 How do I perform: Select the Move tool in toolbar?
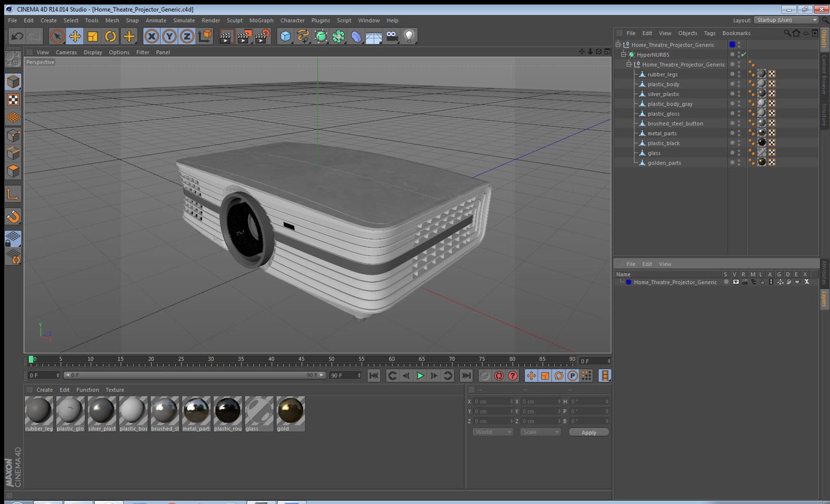(75, 36)
